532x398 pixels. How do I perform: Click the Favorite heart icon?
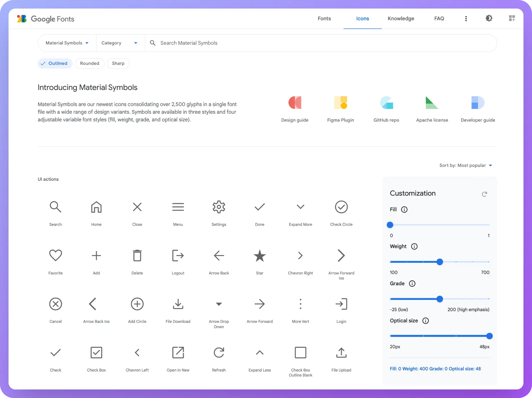point(55,255)
